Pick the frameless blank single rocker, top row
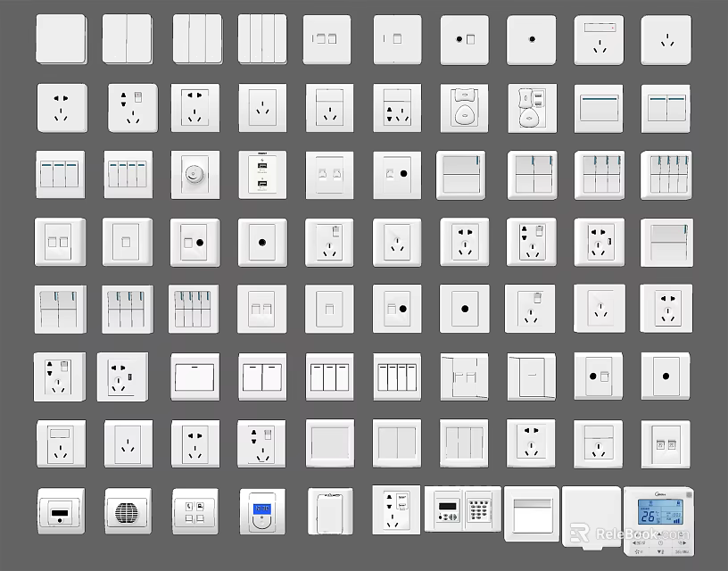 [61, 39]
